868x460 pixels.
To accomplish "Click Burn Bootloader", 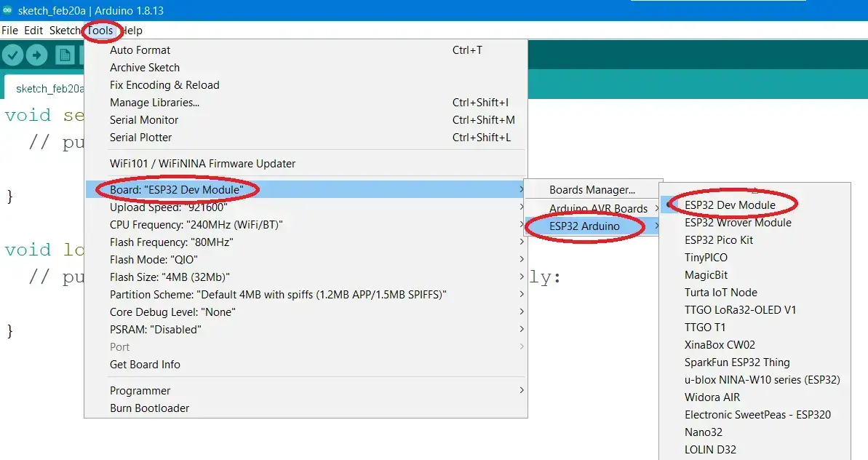I will coord(149,408).
